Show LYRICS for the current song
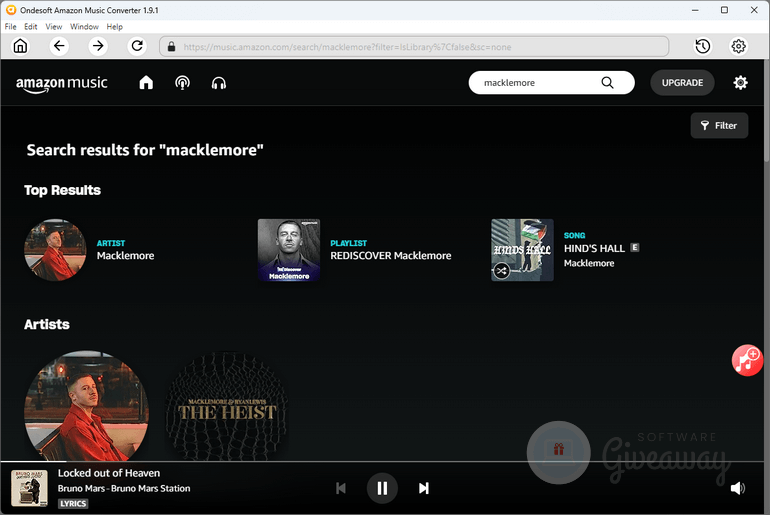The image size is (770, 515). (73, 503)
